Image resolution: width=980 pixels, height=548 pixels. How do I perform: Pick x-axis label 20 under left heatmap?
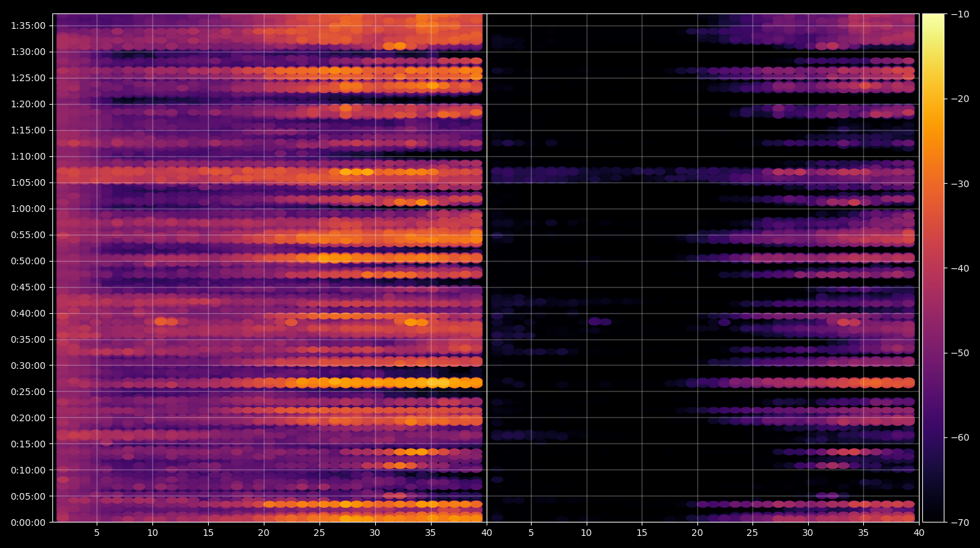click(263, 533)
